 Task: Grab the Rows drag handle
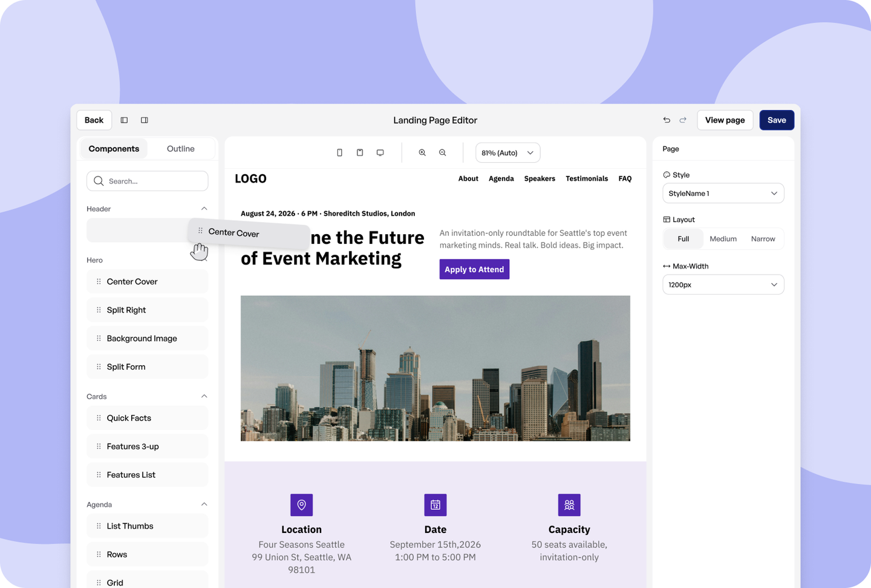click(x=99, y=554)
